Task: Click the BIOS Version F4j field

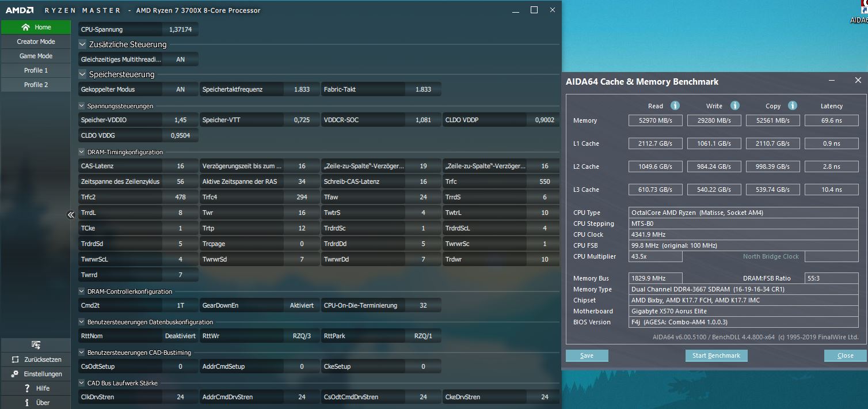Action: [x=743, y=322]
